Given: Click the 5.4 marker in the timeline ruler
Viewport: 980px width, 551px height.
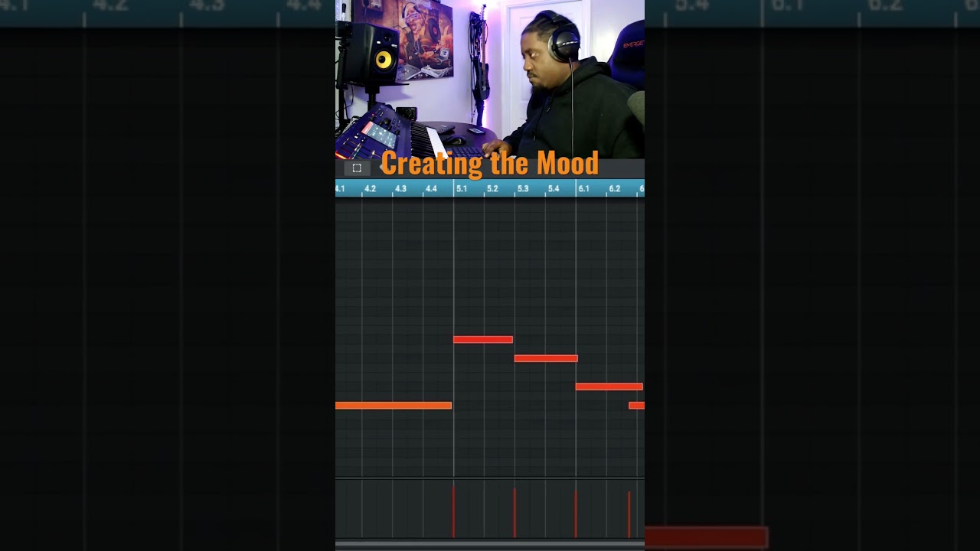Looking at the screenshot, I should tap(554, 188).
